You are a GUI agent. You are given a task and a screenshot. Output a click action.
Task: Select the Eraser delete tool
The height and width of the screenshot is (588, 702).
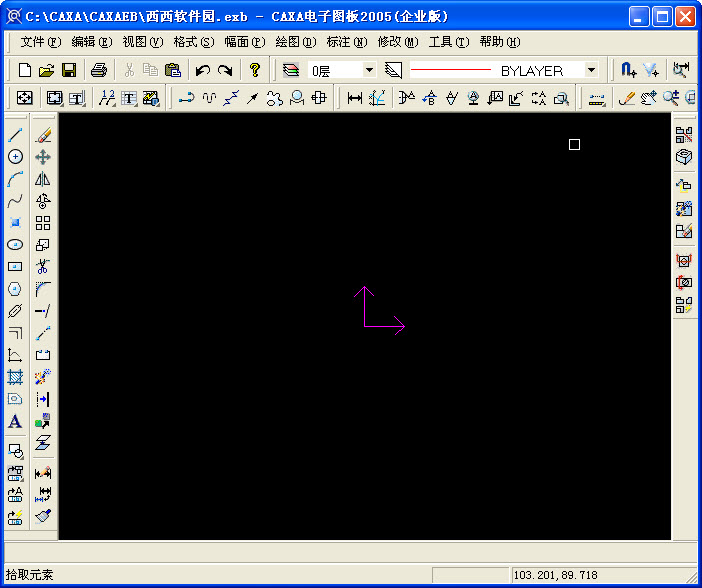pos(43,135)
